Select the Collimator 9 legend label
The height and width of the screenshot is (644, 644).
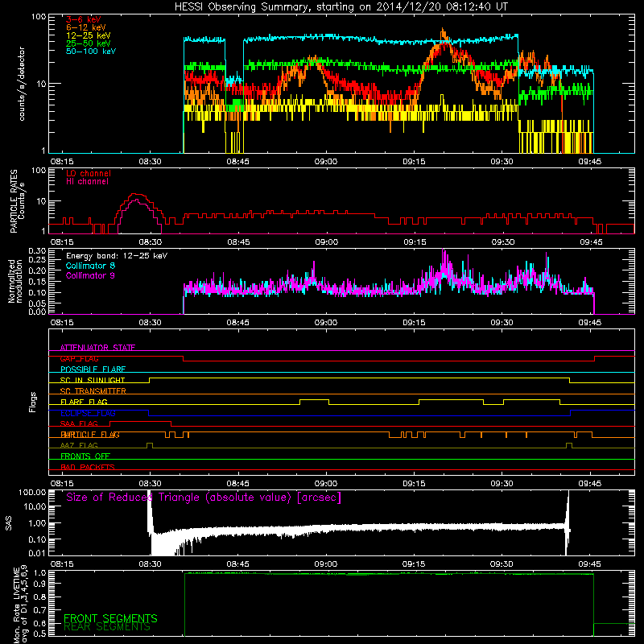(90, 275)
